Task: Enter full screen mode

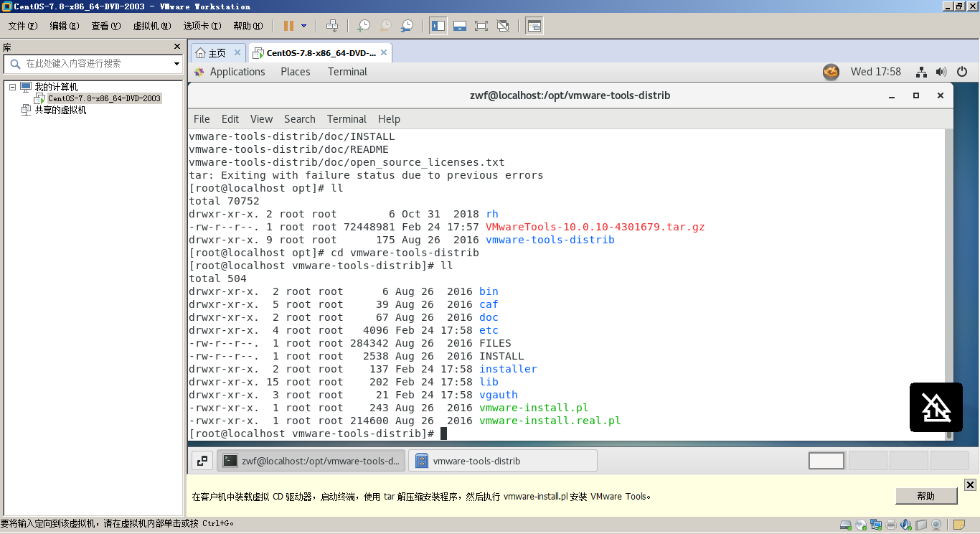Action: 481,26
